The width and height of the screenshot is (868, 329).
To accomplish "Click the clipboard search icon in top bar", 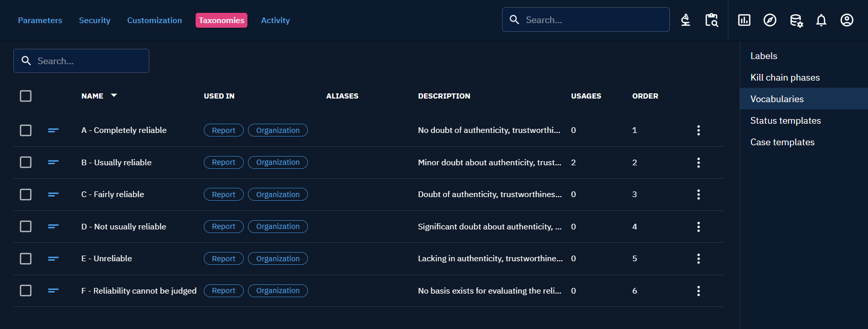I will coord(711,20).
